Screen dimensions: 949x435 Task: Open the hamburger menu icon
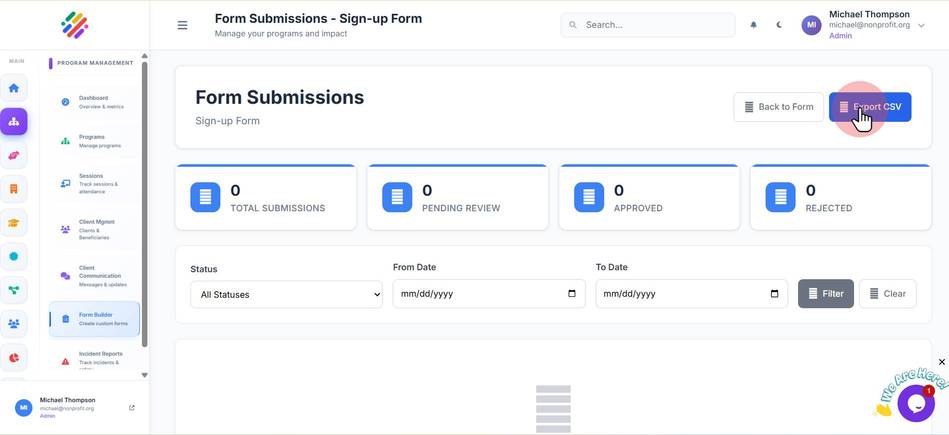coord(182,25)
